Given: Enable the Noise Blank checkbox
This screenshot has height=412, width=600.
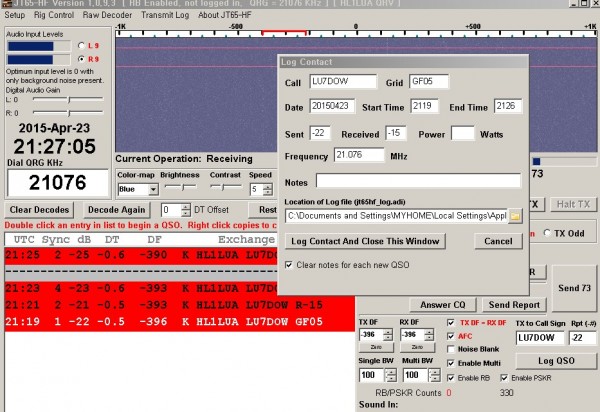Looking at the screenshot, I should 451,349.
